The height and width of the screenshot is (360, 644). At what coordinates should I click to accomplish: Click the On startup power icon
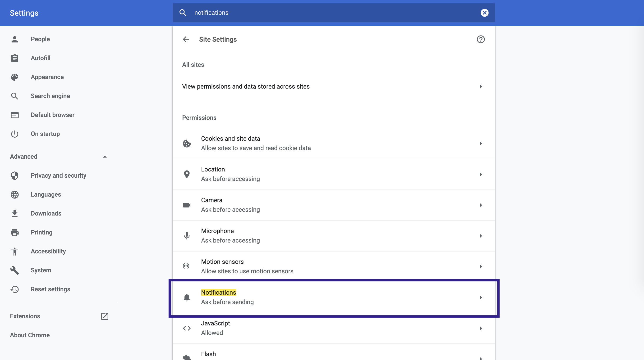pyautogui.click(x=14, y=134)
